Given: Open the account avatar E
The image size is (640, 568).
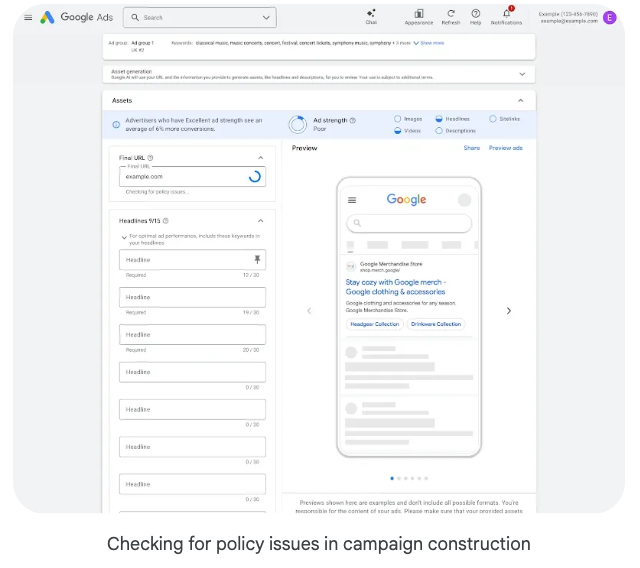Looking at the screenshot, I should [610, 18].
